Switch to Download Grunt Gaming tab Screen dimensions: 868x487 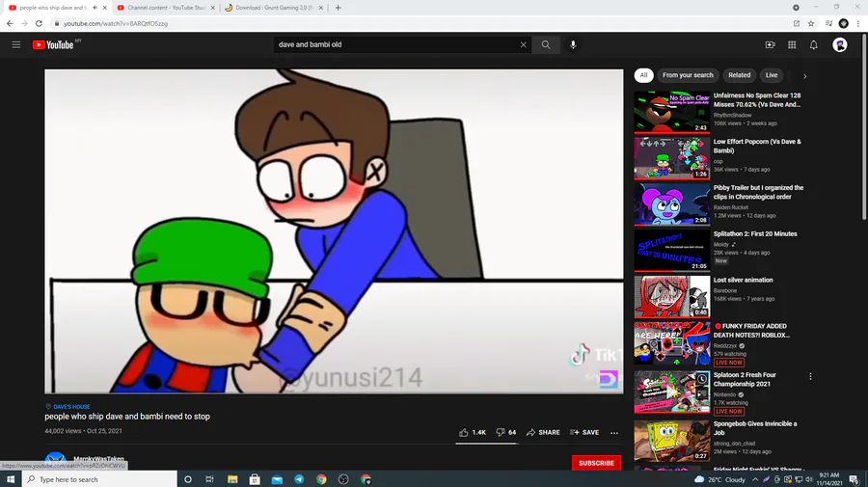[x=275, y=8]
